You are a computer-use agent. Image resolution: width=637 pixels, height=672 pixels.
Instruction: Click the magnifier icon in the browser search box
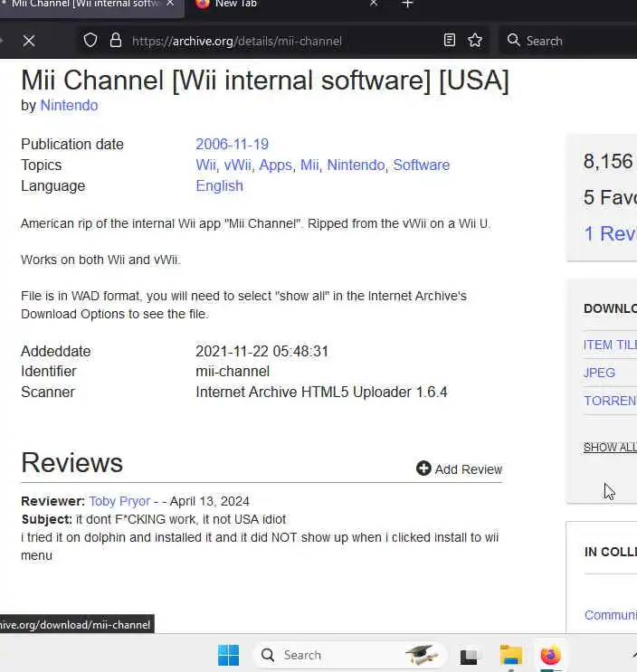coord(514,41)
